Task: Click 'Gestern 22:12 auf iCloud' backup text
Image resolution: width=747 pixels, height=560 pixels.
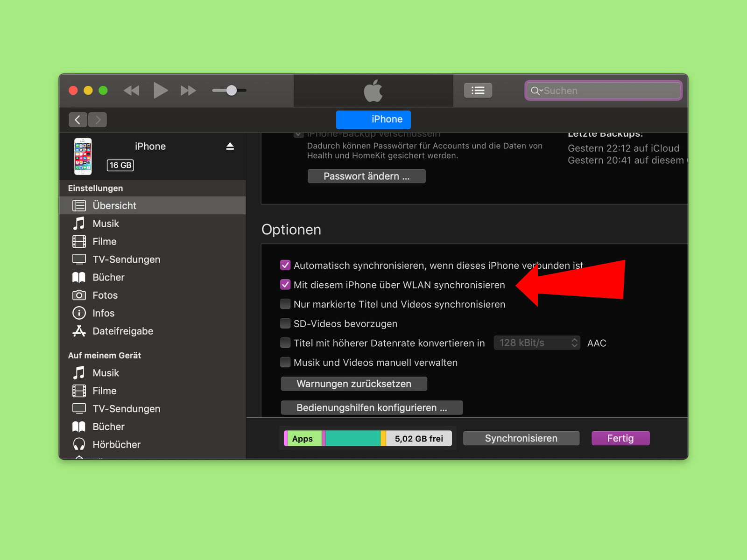Action: point(624,148)
